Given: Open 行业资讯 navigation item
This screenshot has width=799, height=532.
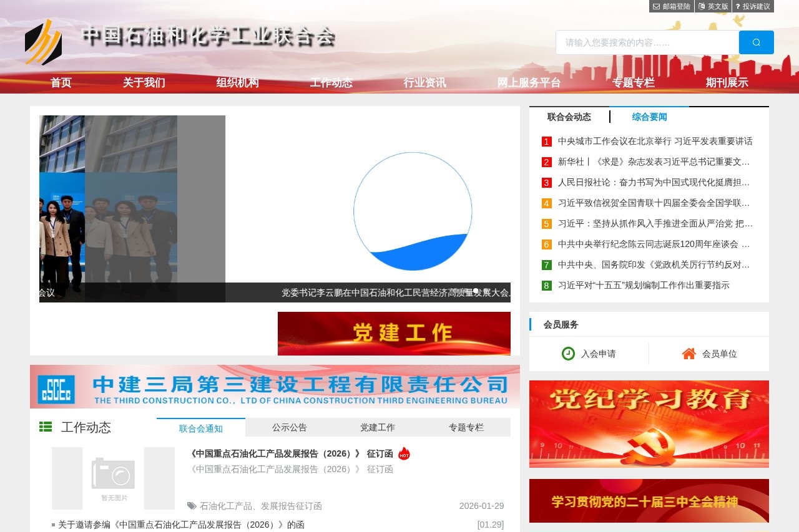Looking at the screenshot, I should (425, 83).
